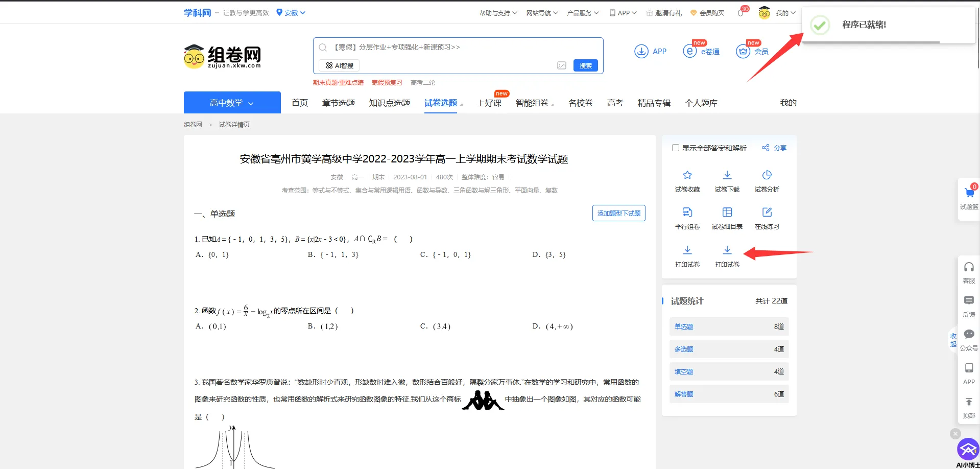The width and height of the screenshot is (980, 469).
Task: Expand the 高中数学 subject dropdown
Action: 231,103
